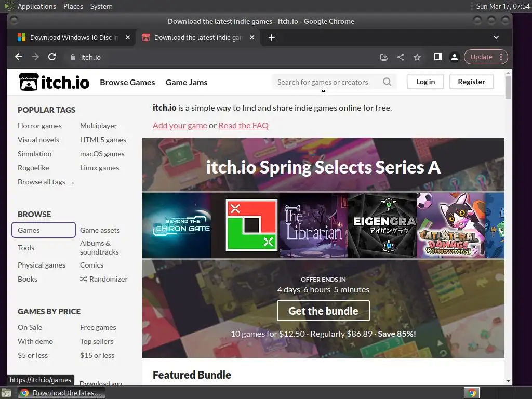This screenshot has height=399, width=532.
Task: Open With demo games
Action: coord(35,342)
